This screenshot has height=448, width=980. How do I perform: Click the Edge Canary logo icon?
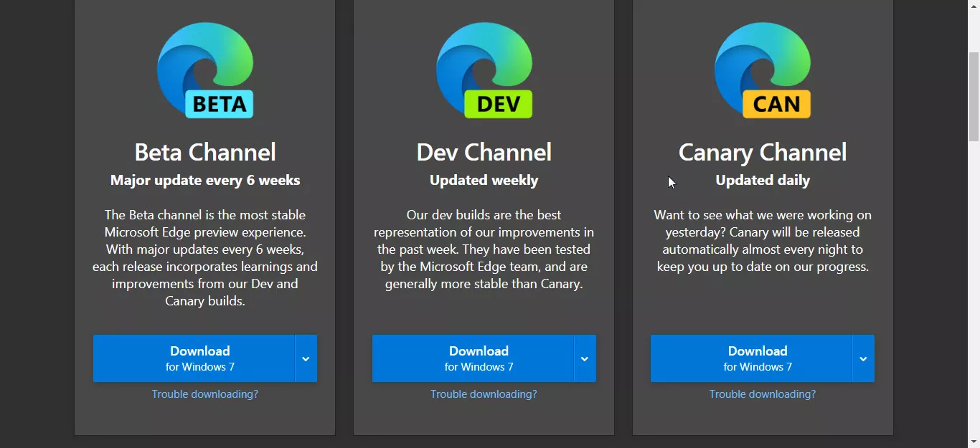pos(763,70)
